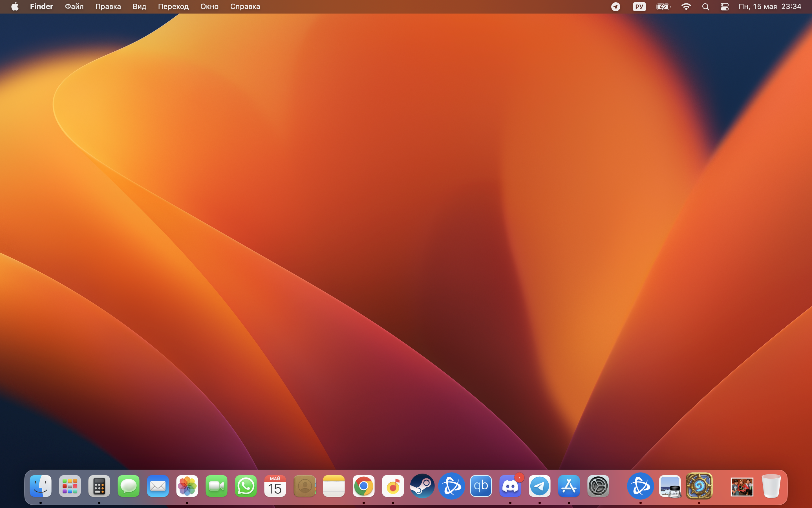Open the Mail app
812x508 pixels.
(158, 486)
